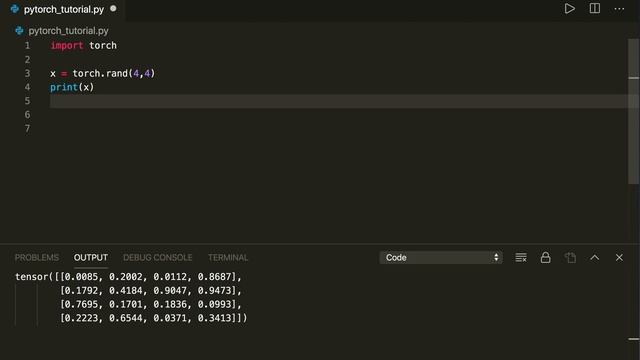Open the DEBUG CONSOLE tab
The image size is (640, 360).
coord(158,258)
